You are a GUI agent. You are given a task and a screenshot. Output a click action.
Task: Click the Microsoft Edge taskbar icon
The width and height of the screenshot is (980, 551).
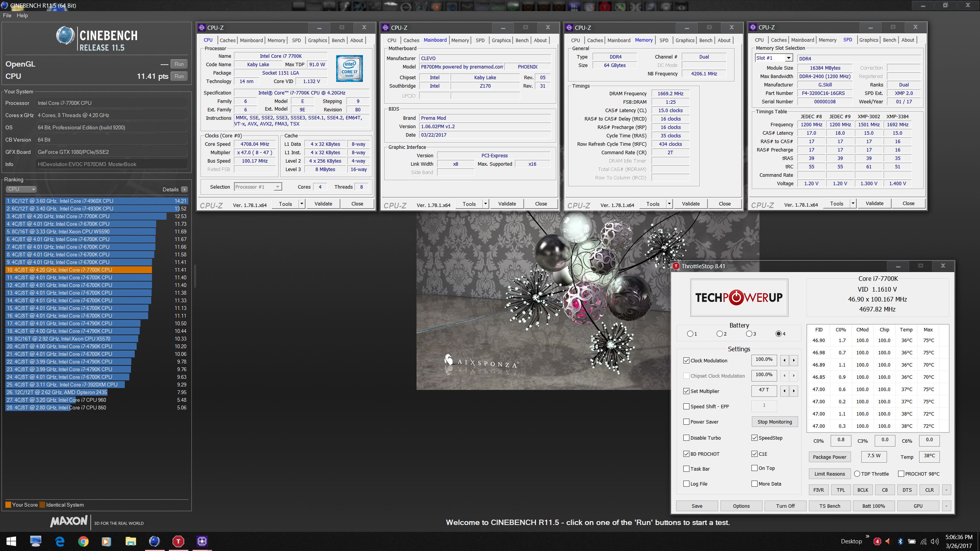(x=60, y=541)
